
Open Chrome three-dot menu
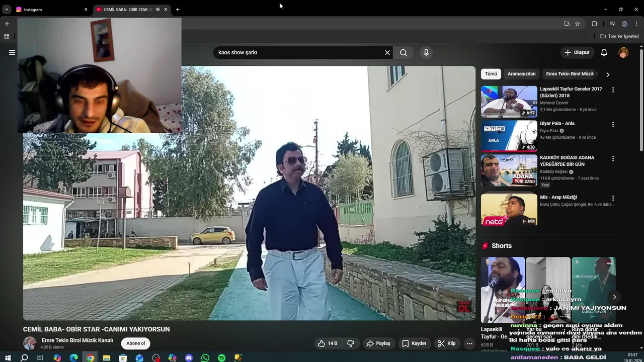[636, 24]
